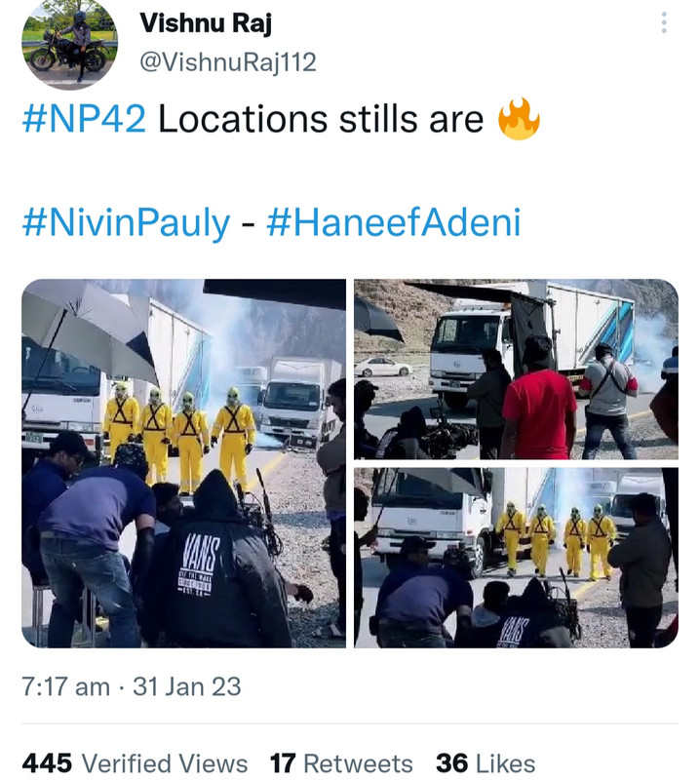
Task: Open the #NivinPauly hashtag
Action: pos(127,222)
